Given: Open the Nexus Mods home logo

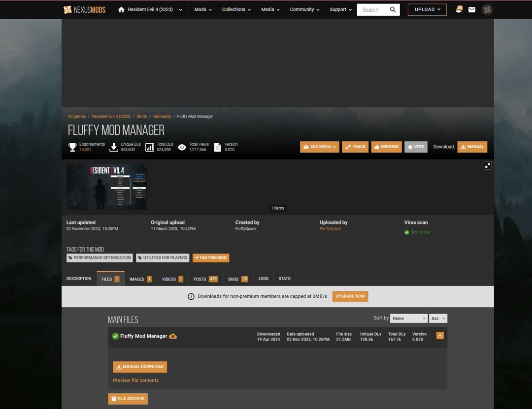Looking at the screenshot, I should tap(85, 10).
